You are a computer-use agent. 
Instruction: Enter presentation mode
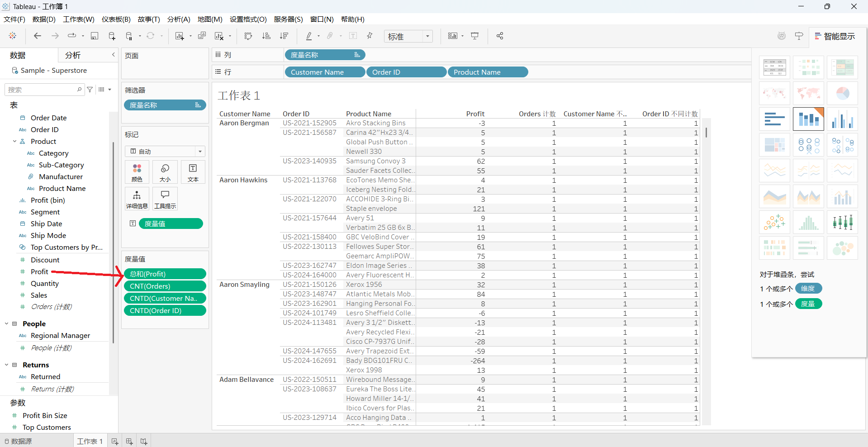(x=475, y=36)
